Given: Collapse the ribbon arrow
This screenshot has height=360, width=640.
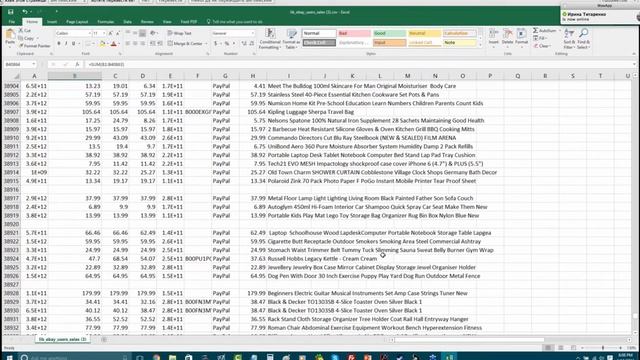Looking at the screenshot, I should [x=634, y=53].
